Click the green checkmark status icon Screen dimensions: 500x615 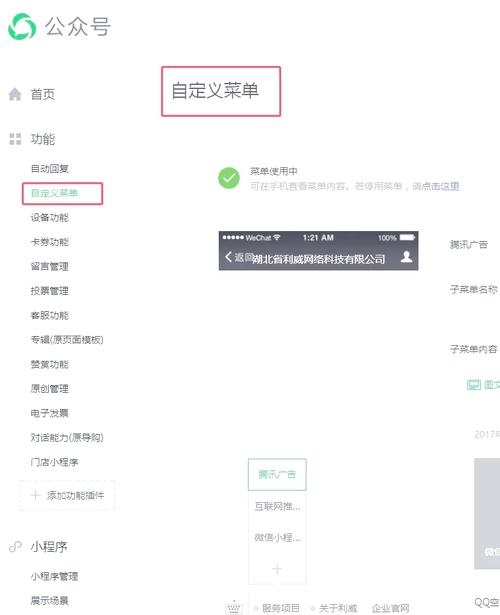[x=229, y=178]
